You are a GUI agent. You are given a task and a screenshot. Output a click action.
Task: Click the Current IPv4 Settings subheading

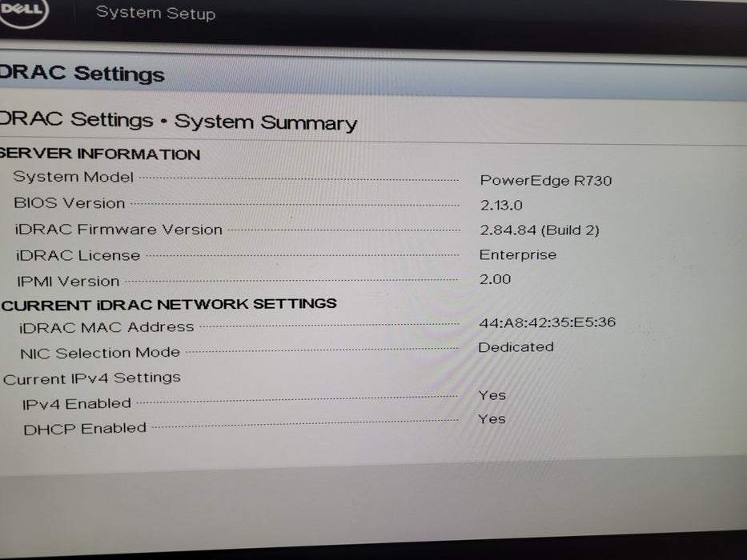(x=92, y=378)
